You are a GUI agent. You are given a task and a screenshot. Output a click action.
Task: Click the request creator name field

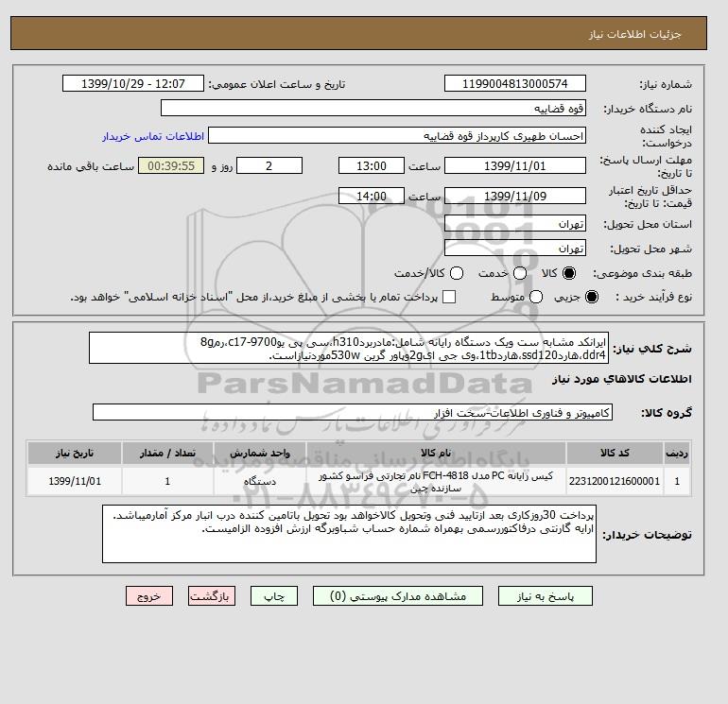point(397,135)
